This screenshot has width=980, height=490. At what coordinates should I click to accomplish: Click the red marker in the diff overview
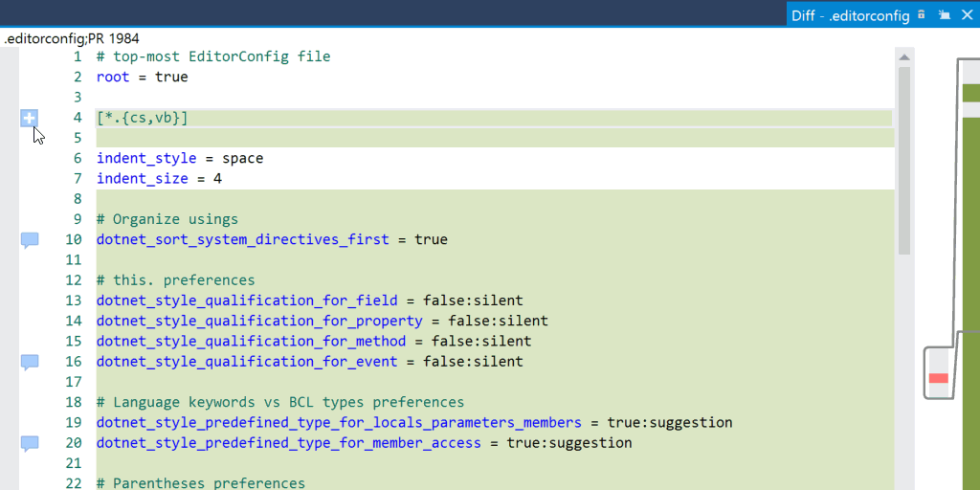pyautogui.click(x=938, y=378)
